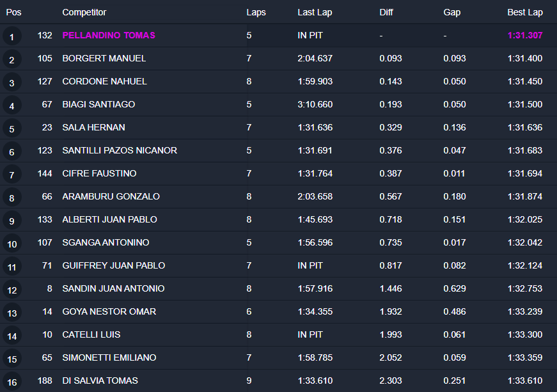Click BIAGI SANTIAGO's 3:10.660 last lap
The height and width of the screenshot is (392, 557).
315,104
